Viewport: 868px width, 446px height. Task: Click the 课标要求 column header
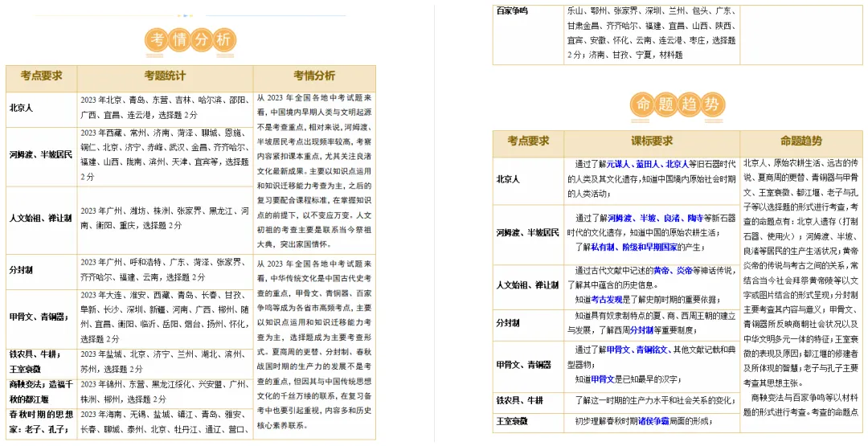pyautogui.click(x=652, y=141)
